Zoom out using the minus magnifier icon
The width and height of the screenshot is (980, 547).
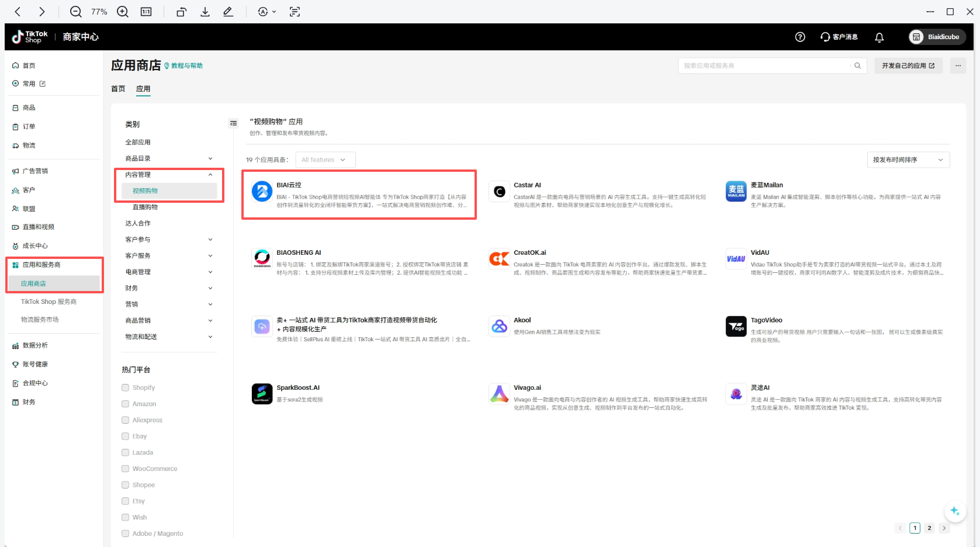point(76,12)
